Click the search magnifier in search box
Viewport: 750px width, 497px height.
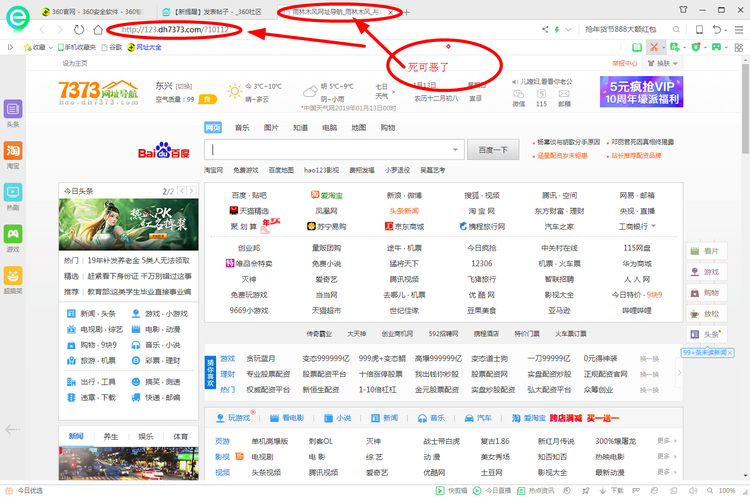point(676,30)
